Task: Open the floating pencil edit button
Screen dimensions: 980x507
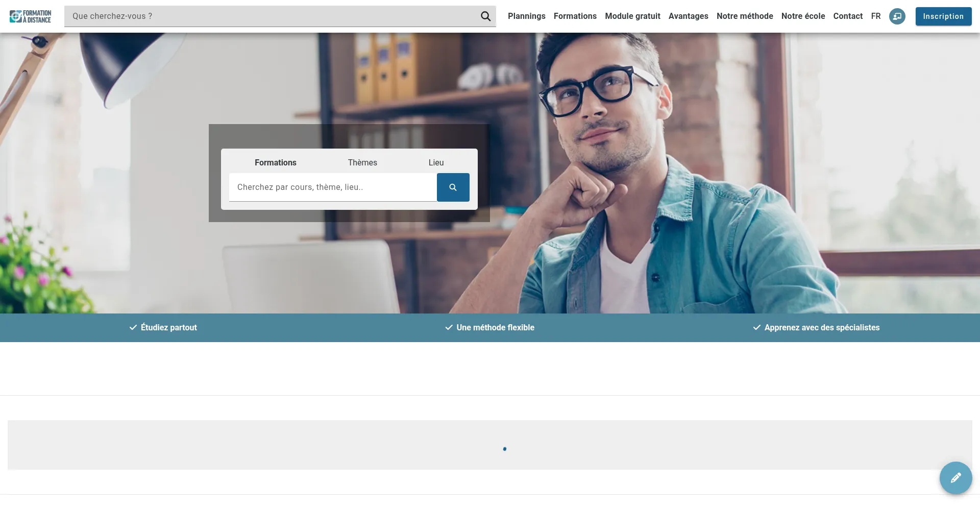Action: pos(955,478)
